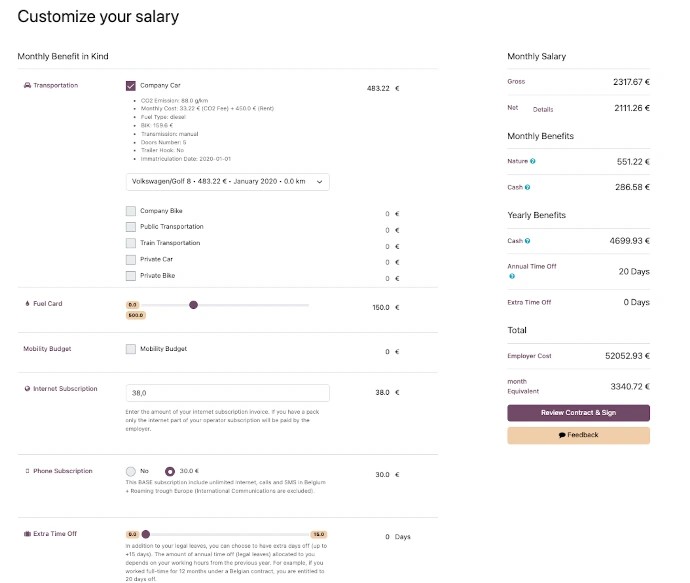Uncheck the Company Car checkbox
Image resolution: width=690 pixels, height=583 pixels.
coord(131,86)
